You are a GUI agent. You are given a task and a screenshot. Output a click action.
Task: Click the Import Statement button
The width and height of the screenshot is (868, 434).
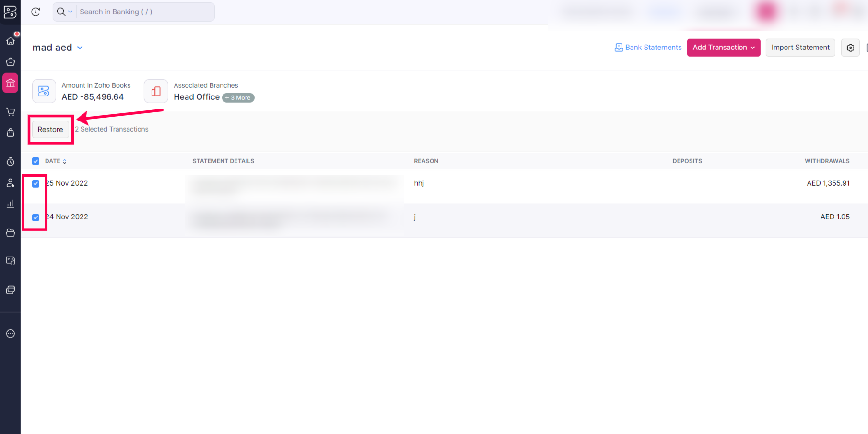(x=800, y=48)
